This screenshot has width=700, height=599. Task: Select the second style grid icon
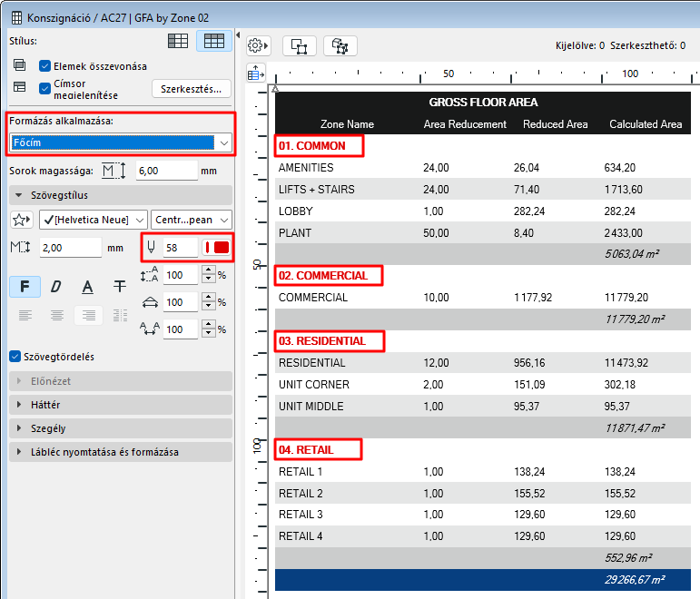(213, 41)
